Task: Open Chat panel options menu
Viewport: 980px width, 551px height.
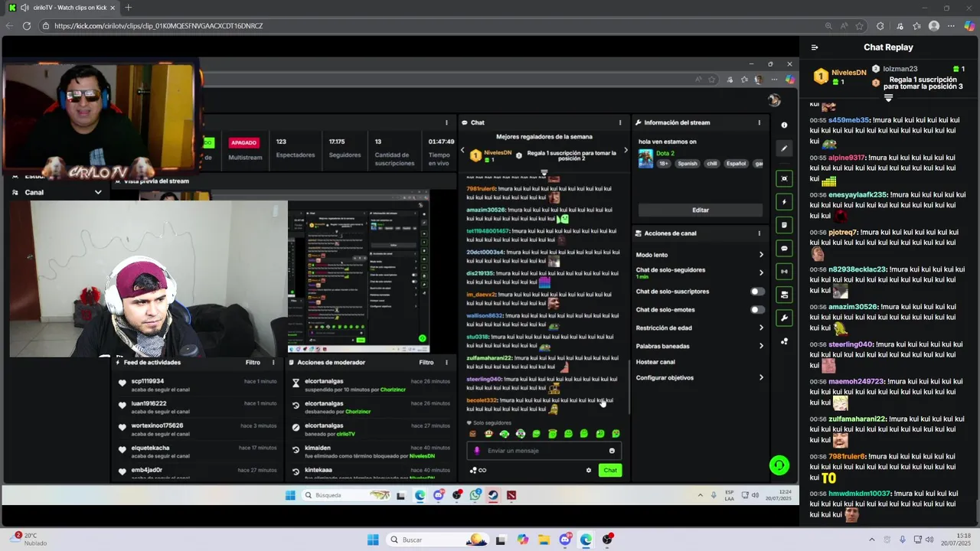Action: click(620, 122)
